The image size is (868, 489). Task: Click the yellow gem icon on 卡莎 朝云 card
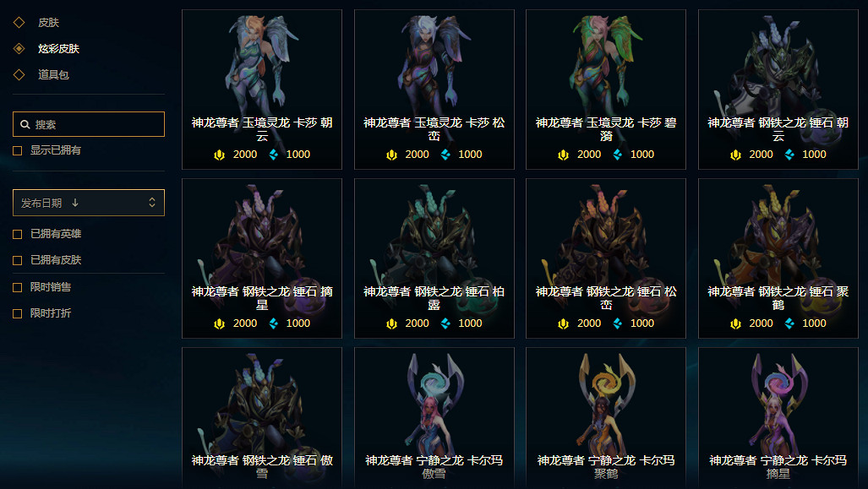pos(219,155)
